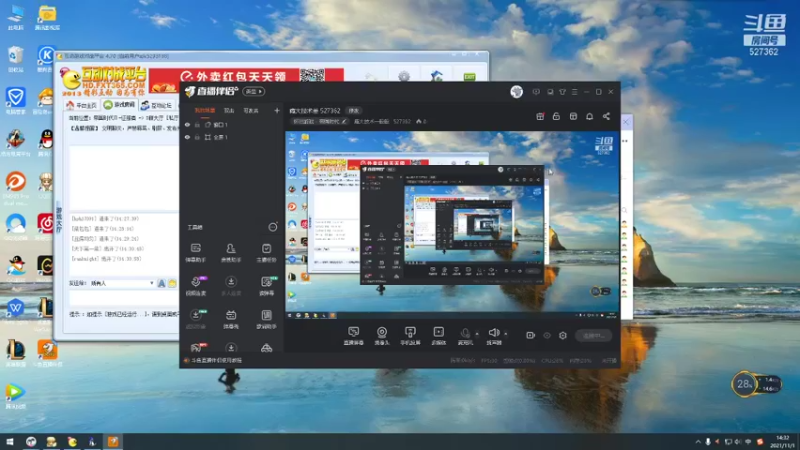This screenshot has width=800, height=450.
Task: Click the share icon above preview
Action: [606, 116]
